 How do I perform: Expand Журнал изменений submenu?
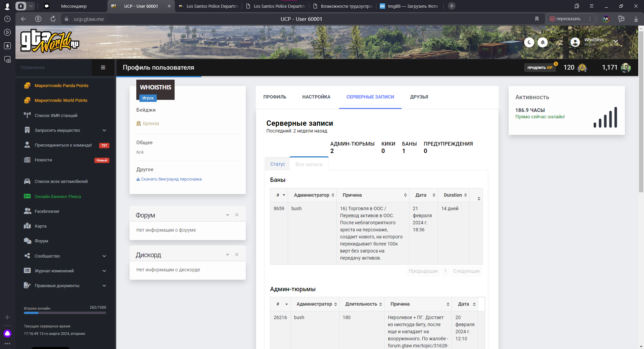pos(65,271)
